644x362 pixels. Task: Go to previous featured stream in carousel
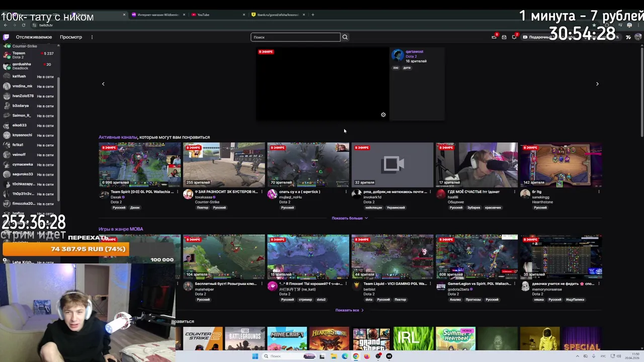tap(103, 84)
